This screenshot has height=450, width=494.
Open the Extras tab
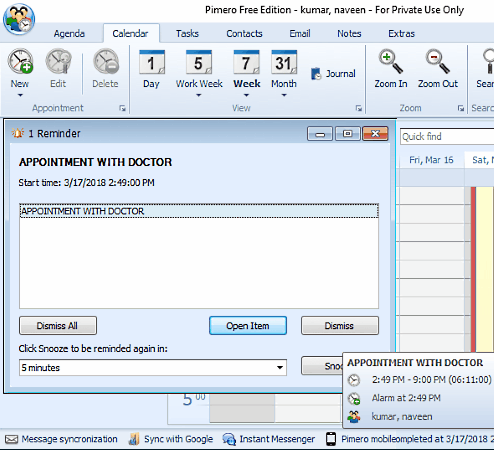401,34
